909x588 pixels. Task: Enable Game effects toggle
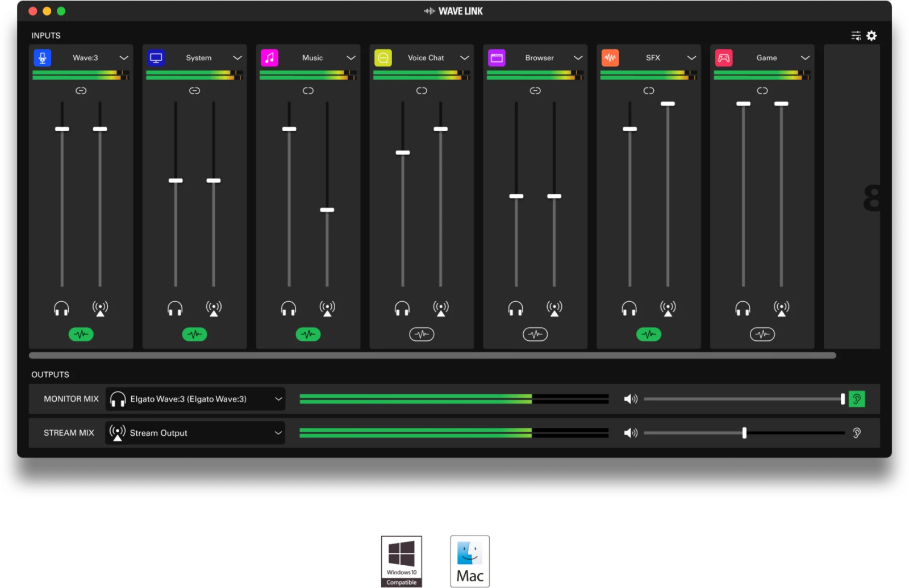point(763,334)
